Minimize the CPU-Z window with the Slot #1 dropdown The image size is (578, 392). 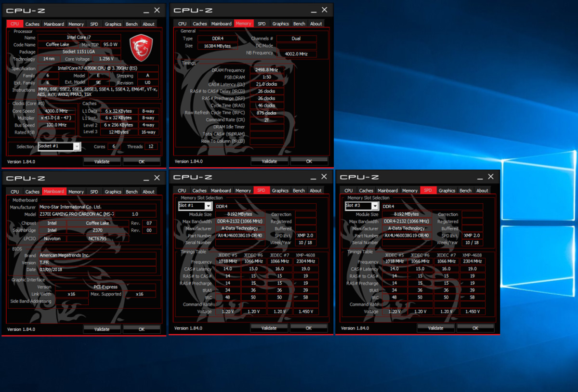[312, 177]
